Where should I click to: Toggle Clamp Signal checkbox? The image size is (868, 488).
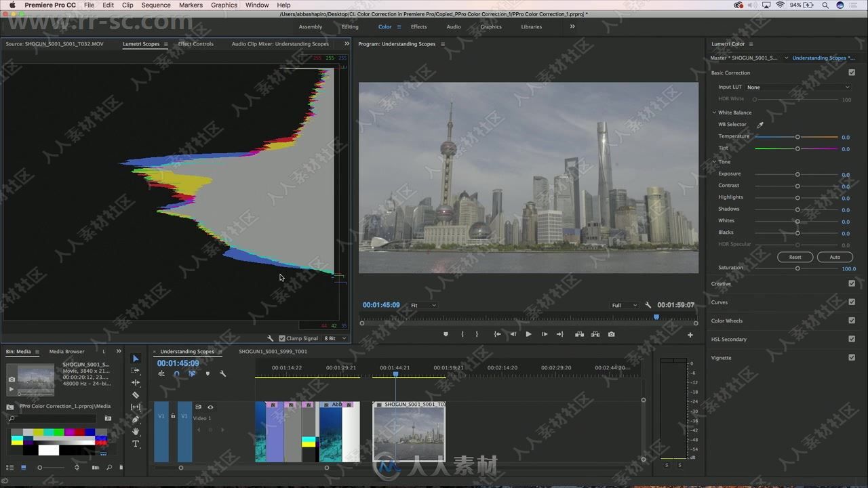coord(282,338)
